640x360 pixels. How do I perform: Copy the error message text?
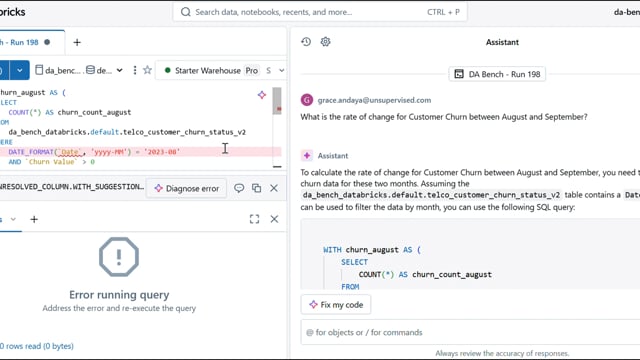coord(256,188)
